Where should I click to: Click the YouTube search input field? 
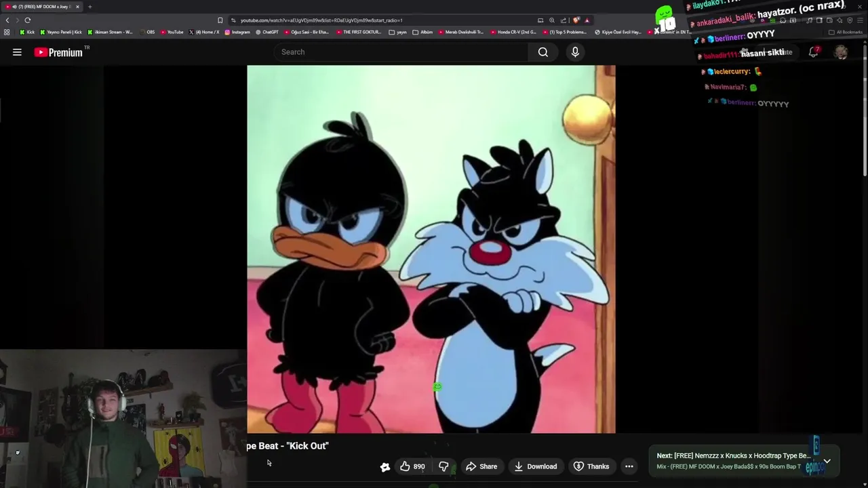pyautogui.click(x=400, y=52)
